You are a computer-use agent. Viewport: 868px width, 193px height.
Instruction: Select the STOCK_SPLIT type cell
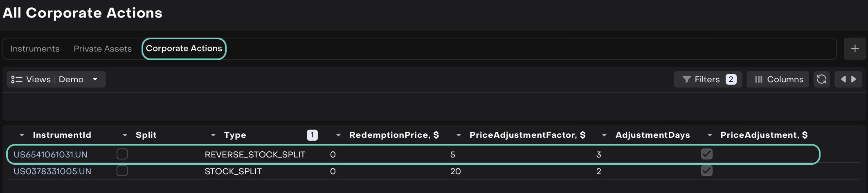coord(233,171)
